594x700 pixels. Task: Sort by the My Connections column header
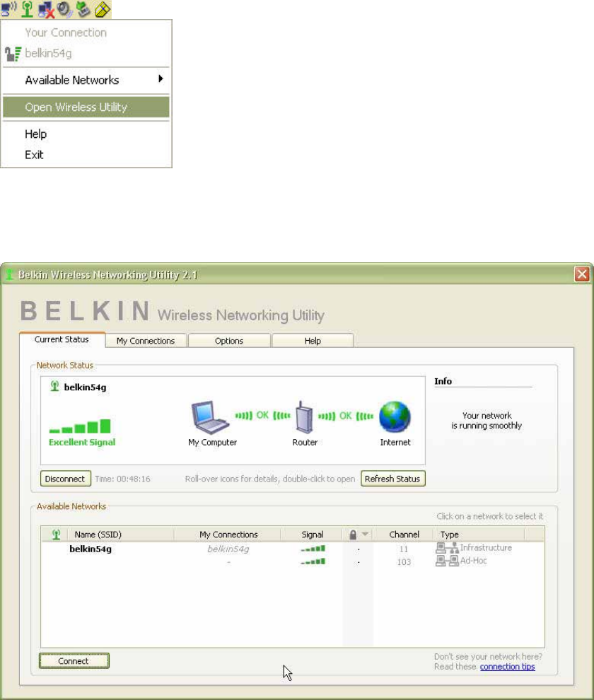[228, 535]
